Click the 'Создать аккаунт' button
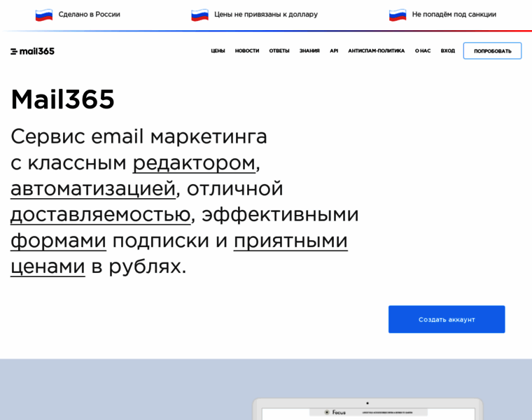Viewport: 532px width, 420px height. coord(447,319)
